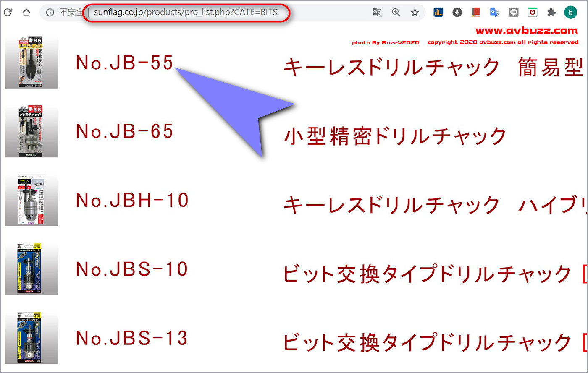Open the zoom magnifier in the address bar
Image resolution: width=588 pixels, height=373 pixels.
tap(396, 13)
